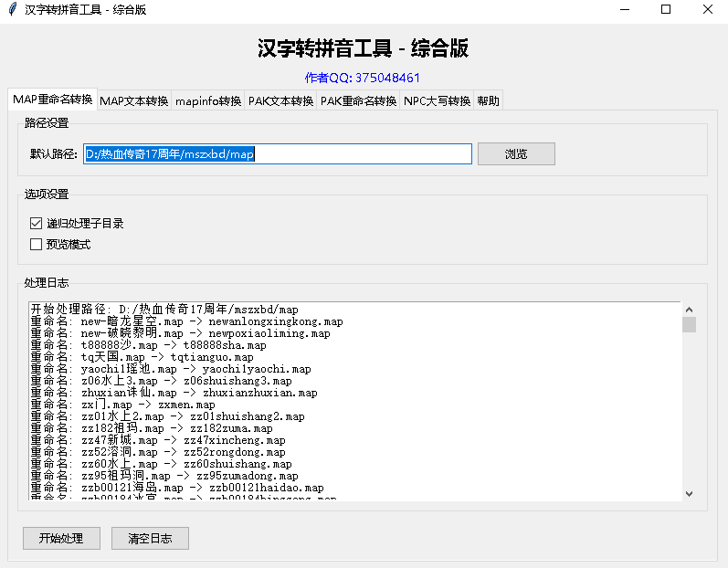Open the MAP文本转换 tab

(134, 101)
